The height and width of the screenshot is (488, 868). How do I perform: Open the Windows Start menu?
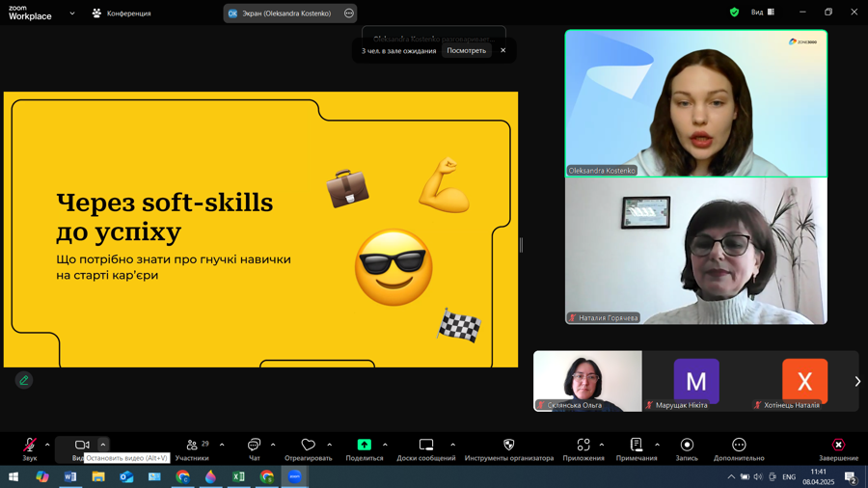14,476
